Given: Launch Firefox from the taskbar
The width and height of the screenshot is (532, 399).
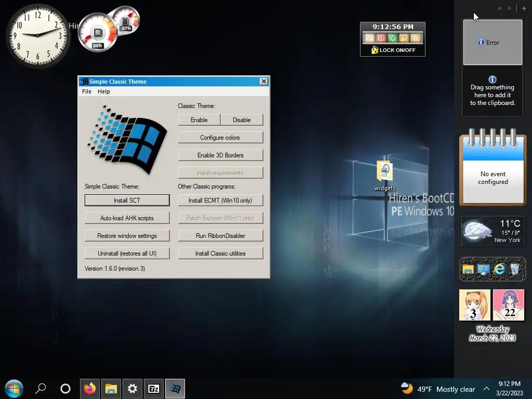Looking at the screenshot, I should [x=89, y=389].
